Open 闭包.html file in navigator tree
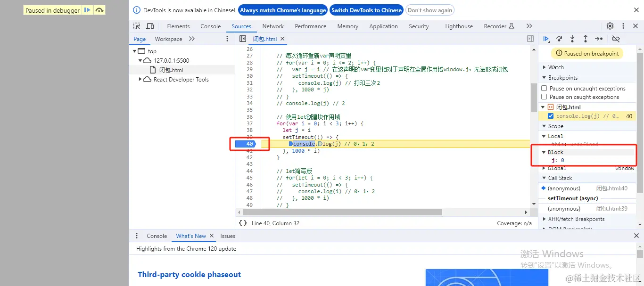The width and height of the screenshot is (644, 286). [171, 70]
